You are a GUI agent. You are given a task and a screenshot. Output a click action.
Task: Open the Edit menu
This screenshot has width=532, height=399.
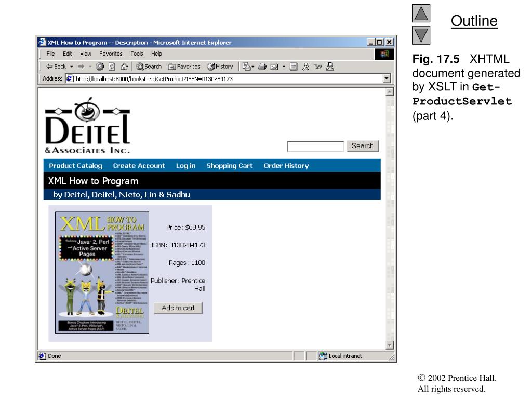coord(67,54)
